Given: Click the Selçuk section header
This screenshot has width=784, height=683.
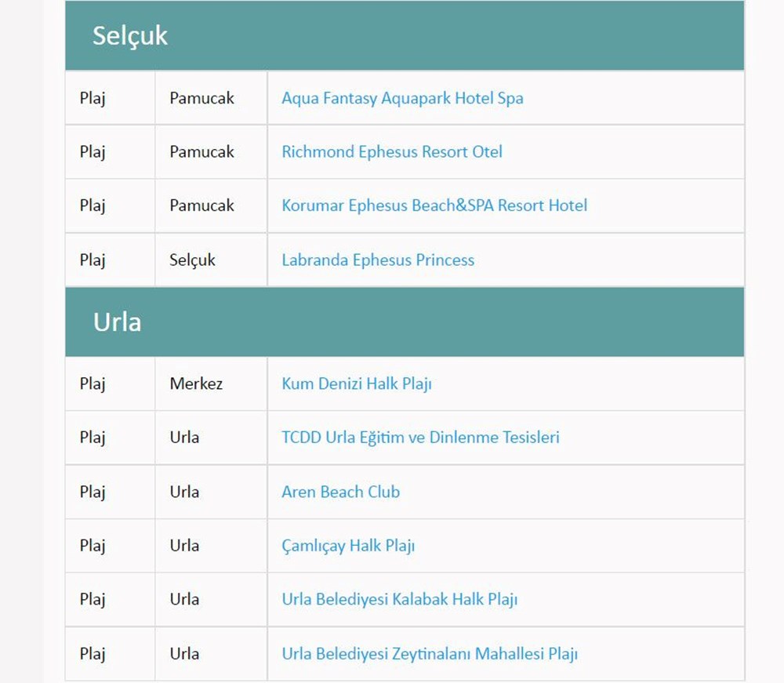Looking at the screenshot, I should 130,36.
